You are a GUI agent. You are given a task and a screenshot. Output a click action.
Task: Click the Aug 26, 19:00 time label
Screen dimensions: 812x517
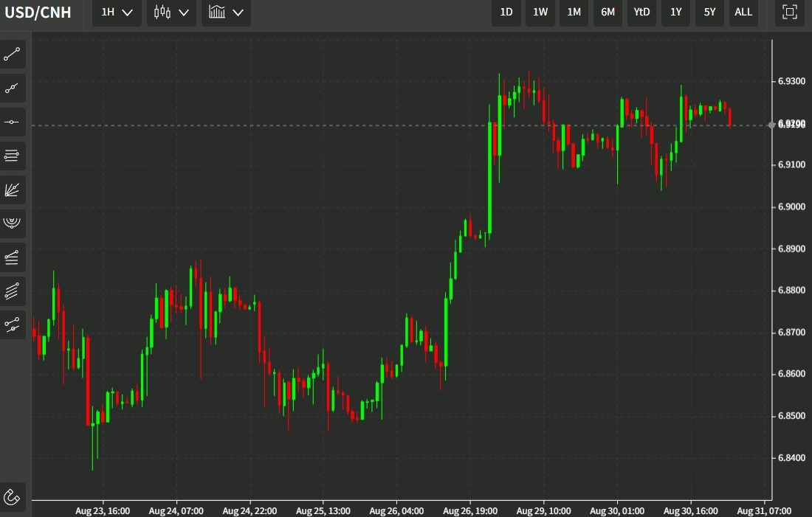[470, 511]
